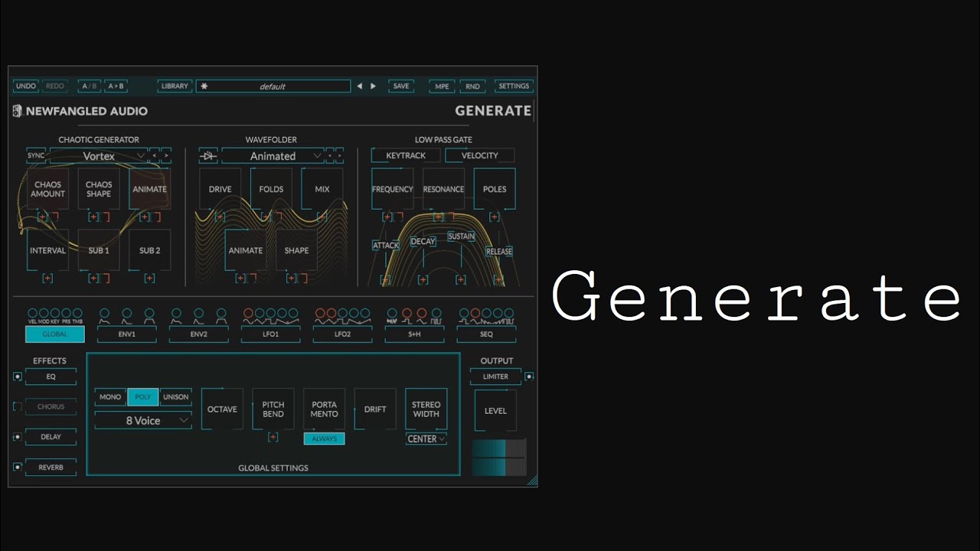Go to next preset with right arrow beside default
The height and width of the screenshot is (551, 980).
(x=373, y=86)
